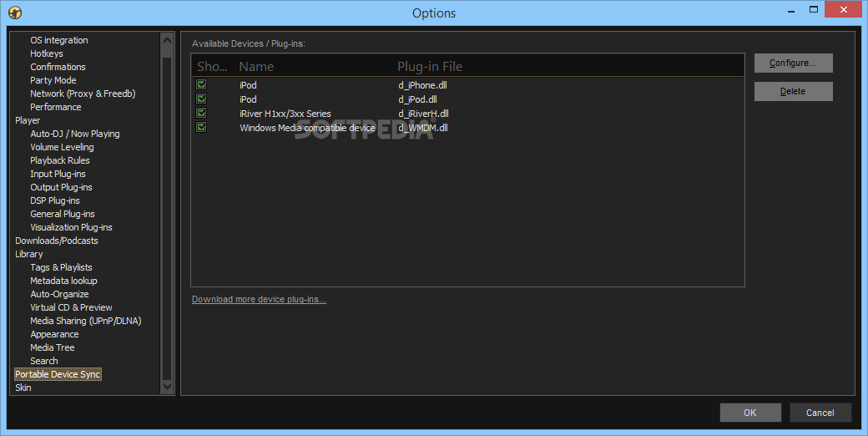Open Playback Rules page
The width and height of the screenshot is (868, 436).
pyautogui.click(x=60, y=160)
